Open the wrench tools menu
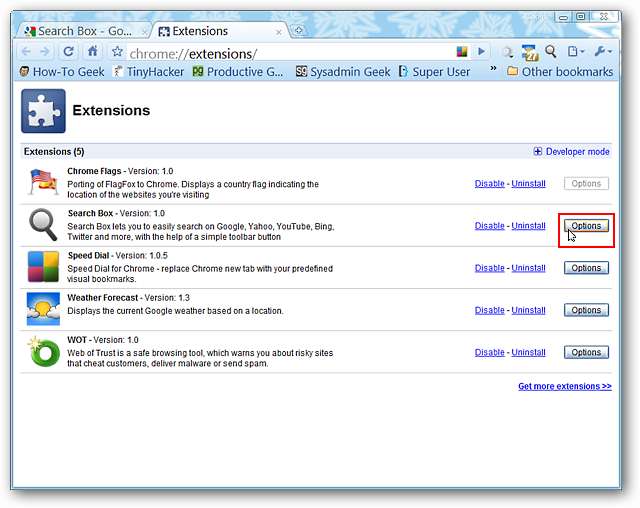Image resolution: width=640 pixels, height=508 pixels. 603,51
